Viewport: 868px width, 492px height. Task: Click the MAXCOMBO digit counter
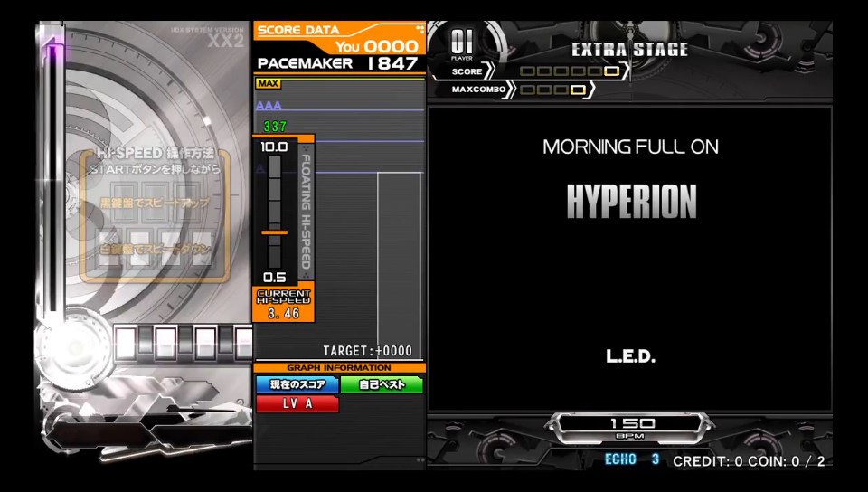coord(552,90)
